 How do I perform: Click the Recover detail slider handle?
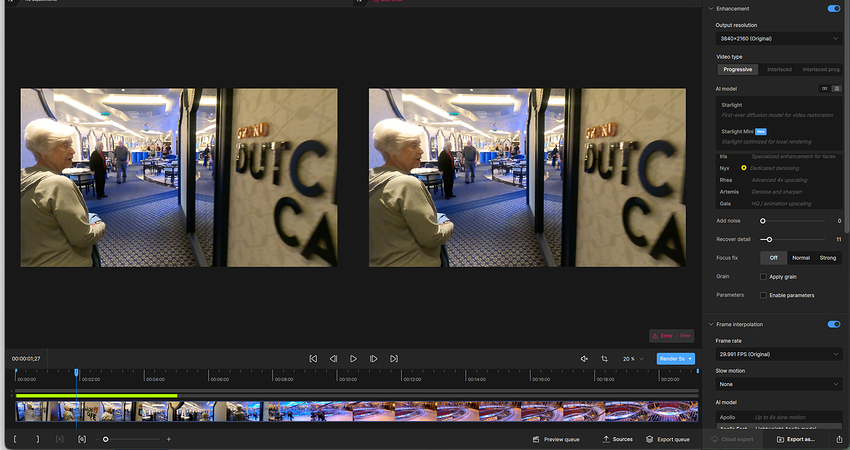[768, 239]
